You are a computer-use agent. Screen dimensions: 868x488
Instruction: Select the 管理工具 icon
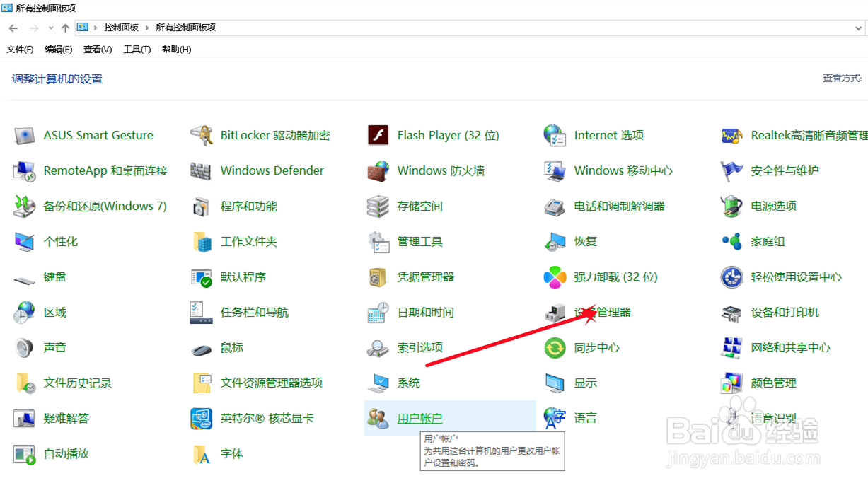coord(378,241)
